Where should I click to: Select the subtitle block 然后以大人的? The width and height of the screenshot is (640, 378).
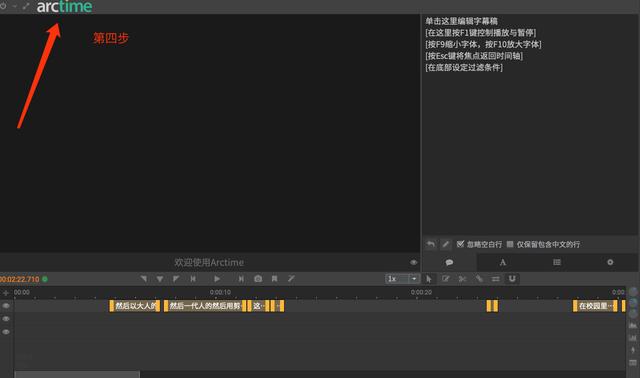135,306
